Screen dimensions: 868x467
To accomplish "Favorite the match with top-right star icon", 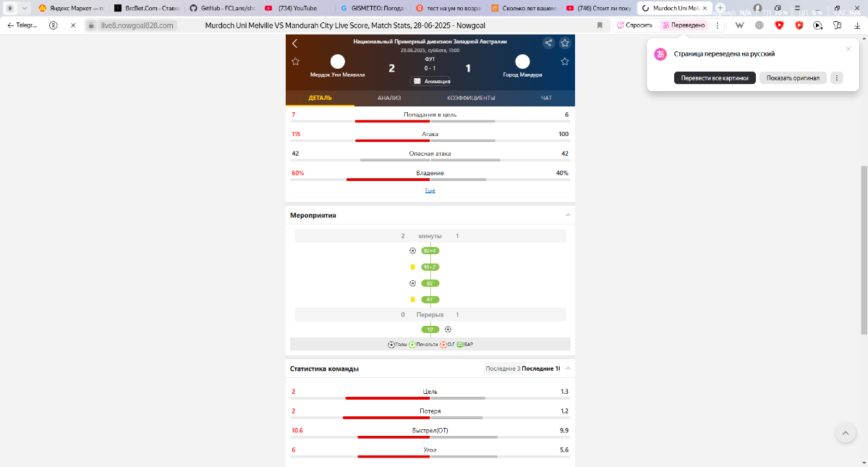I will tap(565, 43).
